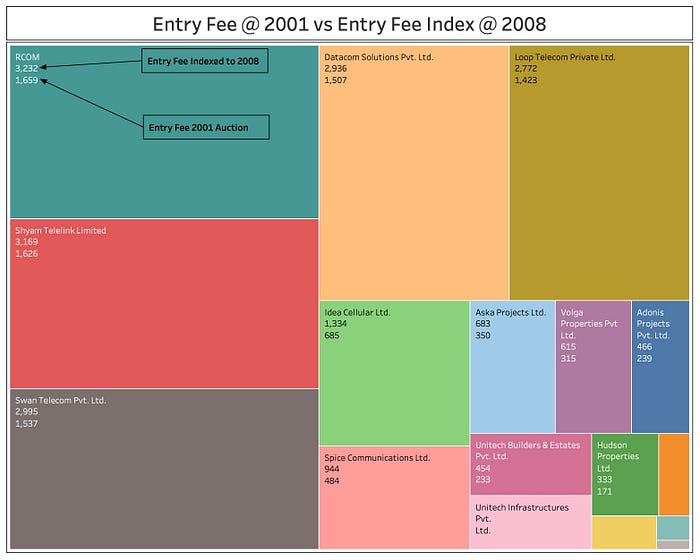This screenshot has height=560, width=700.
Task: Click Volga Properties value 315
Action: (x=568, y=359)
